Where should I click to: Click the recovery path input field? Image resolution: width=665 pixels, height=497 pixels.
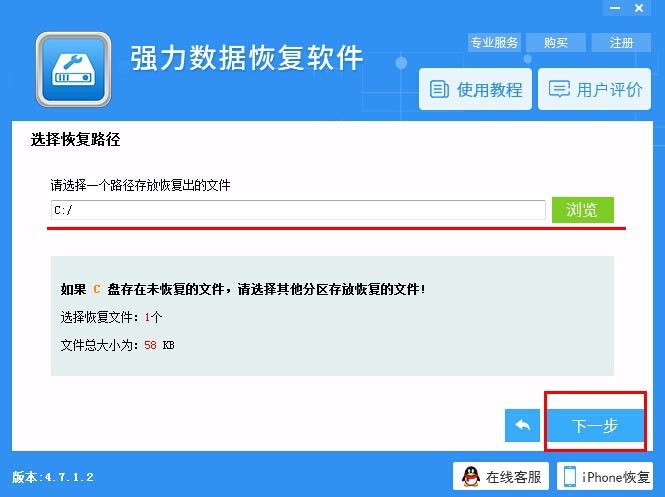[x=298, y=210]
